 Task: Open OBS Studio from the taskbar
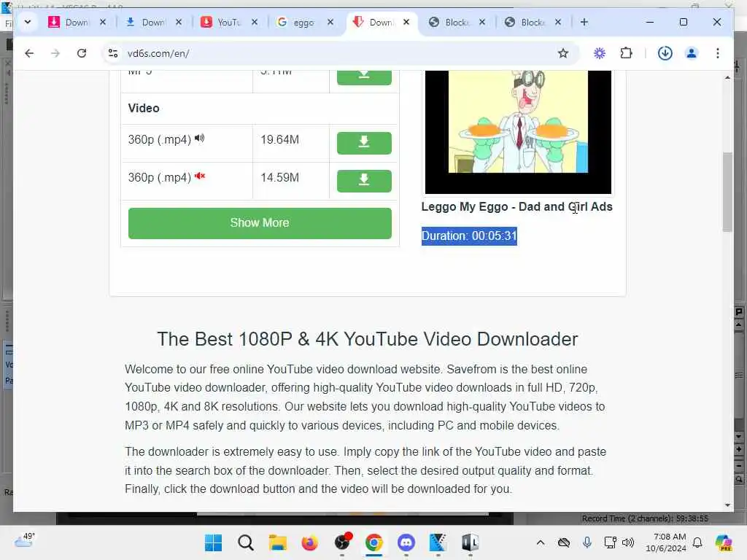342,542
